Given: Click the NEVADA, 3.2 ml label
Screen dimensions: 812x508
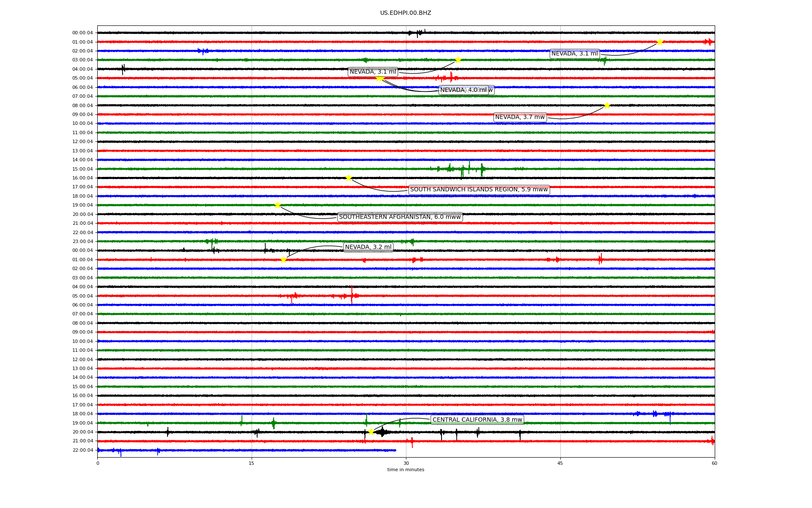Looking at the screenshot, I should click(x=368, y=247).
